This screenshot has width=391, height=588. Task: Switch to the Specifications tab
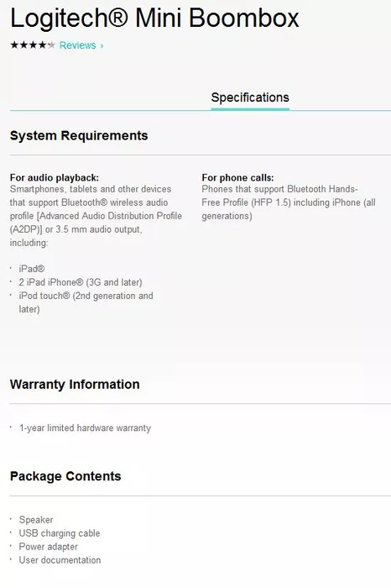point(250,97)
